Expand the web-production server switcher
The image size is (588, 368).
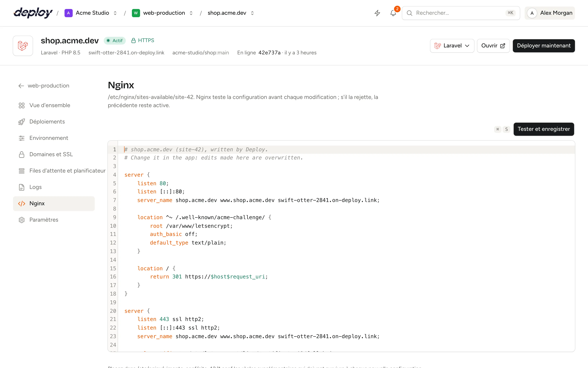(x=191, y=13)
